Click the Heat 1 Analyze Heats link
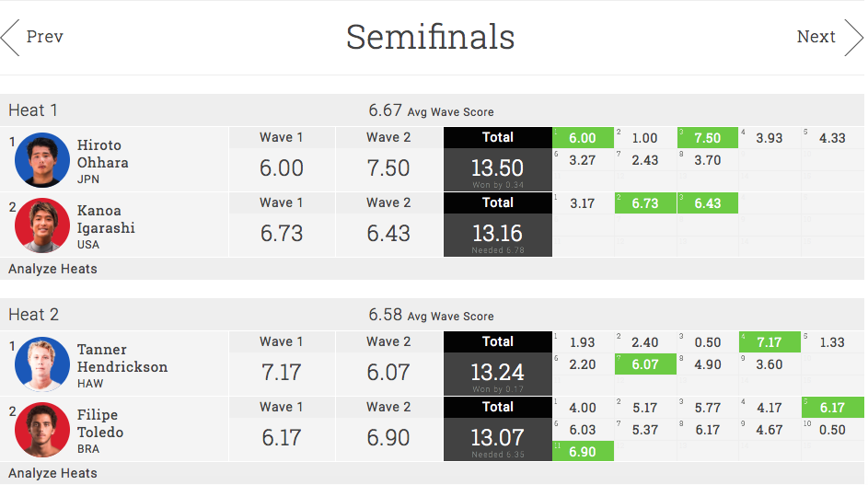The width and height of the screenshot is (868, 485). coord(52,269)
